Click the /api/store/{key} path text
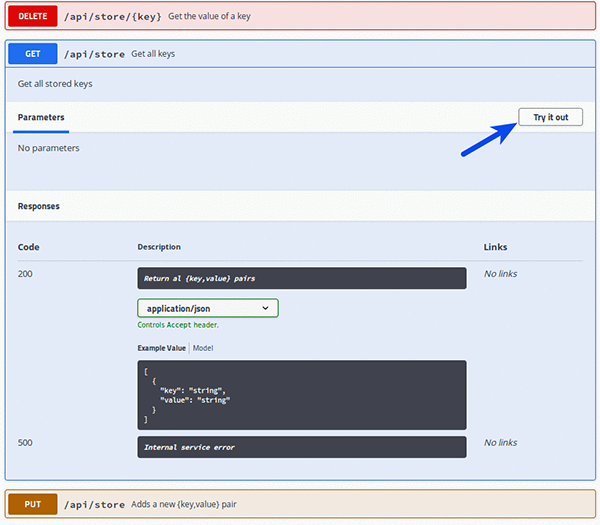This screenshot has width=600, height=525. 112,16
